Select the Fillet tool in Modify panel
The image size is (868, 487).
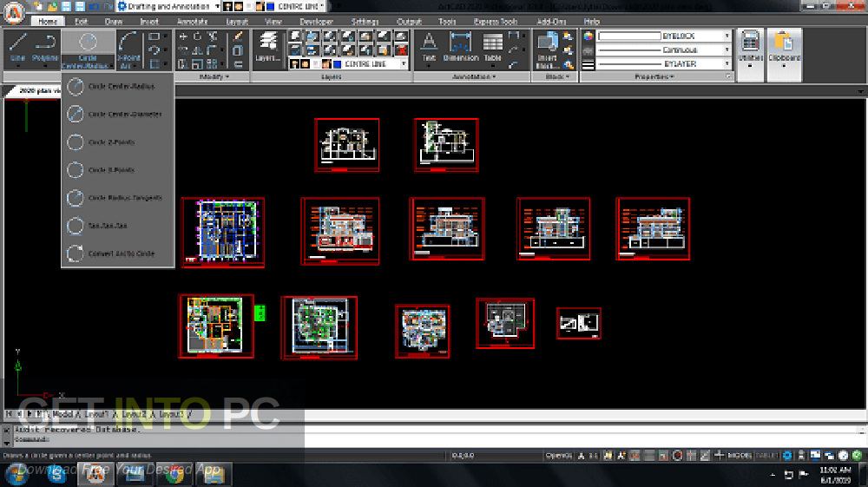pos(212,51)
